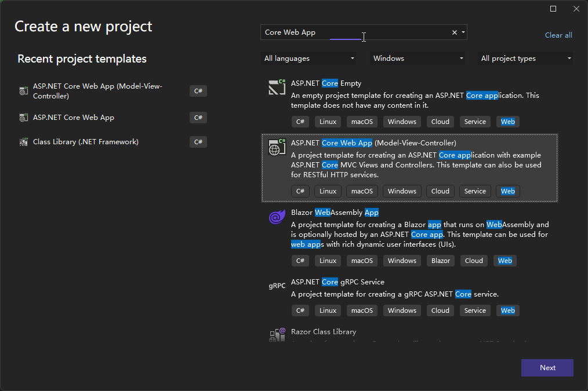This screenshot has height=391, width=588.
Task: Click macOS tag under ASP.NET Core Empty
Action: pyautogui.click(x=362, y=122)
